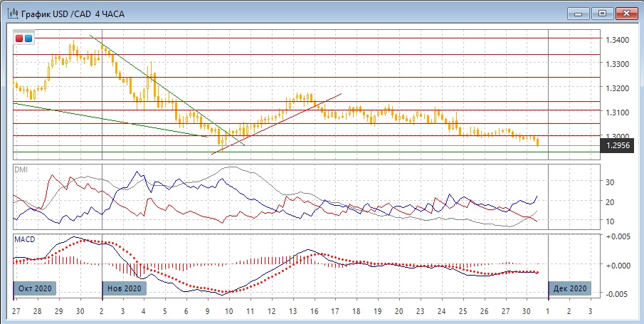The height and width of the screenshot is (324, 644).
Task: Click the 1.3400 price axis value
Action: (x=617, y=40)
